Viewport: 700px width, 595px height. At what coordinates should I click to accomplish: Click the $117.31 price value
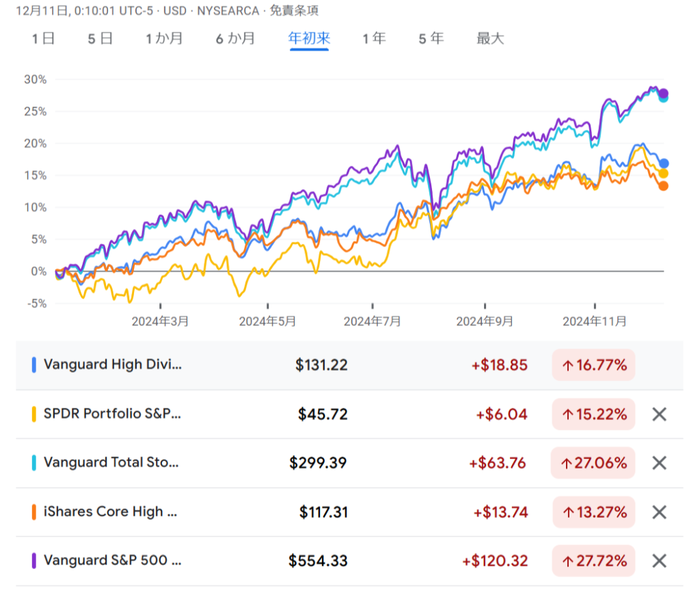(x=323, y=512)
